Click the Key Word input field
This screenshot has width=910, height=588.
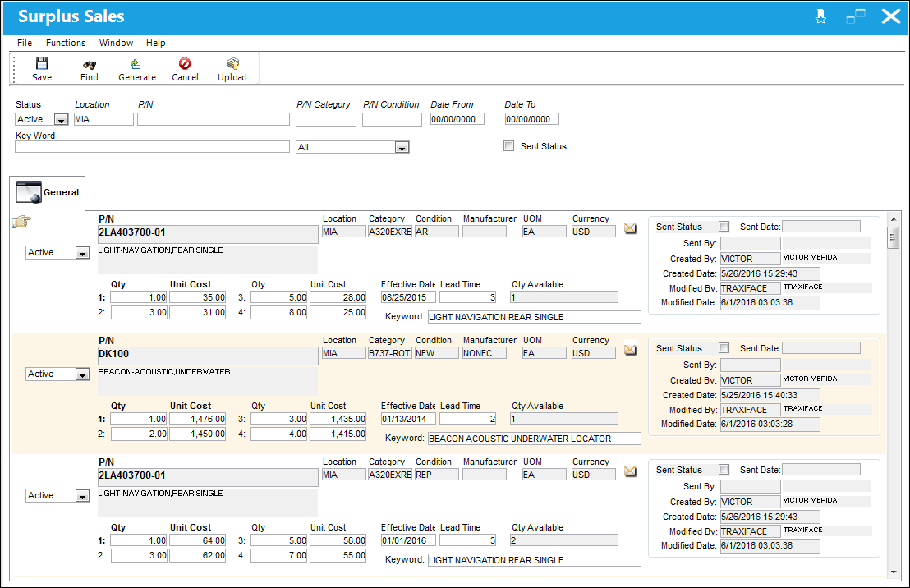click(x=152, y=147)
